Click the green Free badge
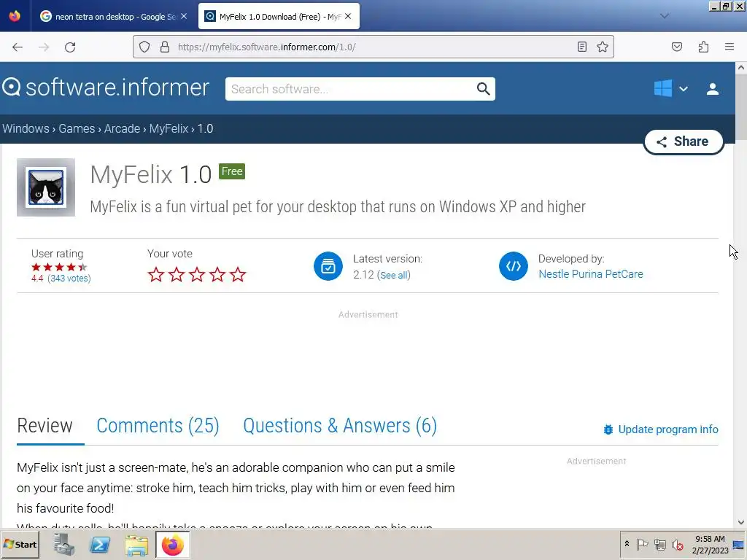Image resolution: width=747 pixels, height=560 pixels. click(x=232, y=171)
